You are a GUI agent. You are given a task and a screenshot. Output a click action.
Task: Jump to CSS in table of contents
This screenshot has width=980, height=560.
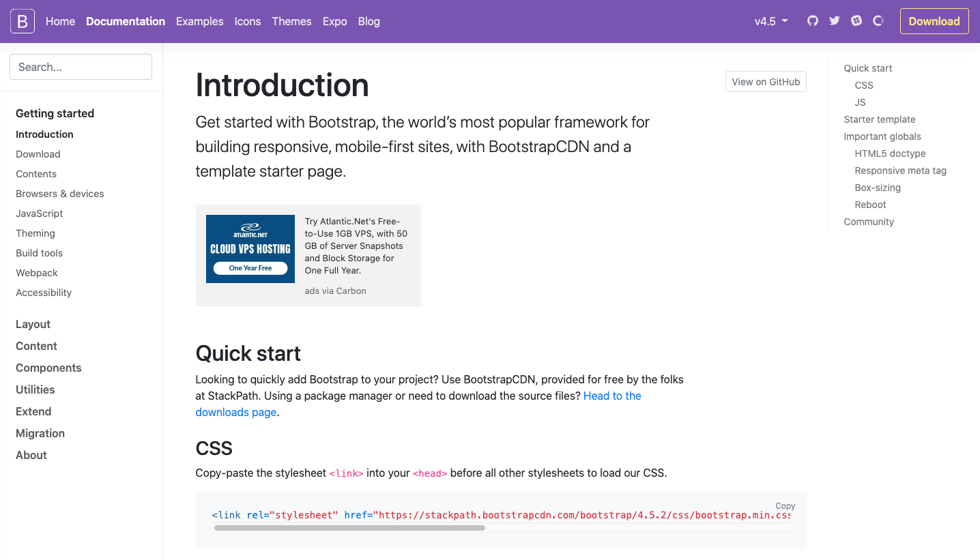864,85
